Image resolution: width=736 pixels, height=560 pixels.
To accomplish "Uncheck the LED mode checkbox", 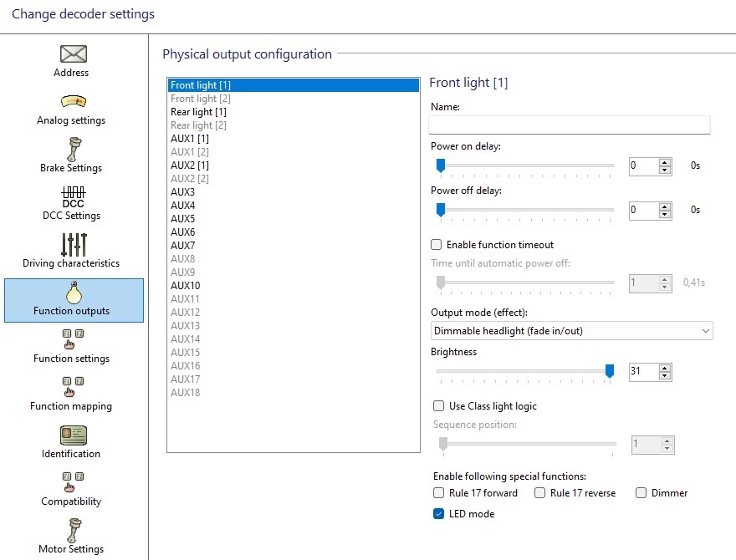I will tap(438, 514).
